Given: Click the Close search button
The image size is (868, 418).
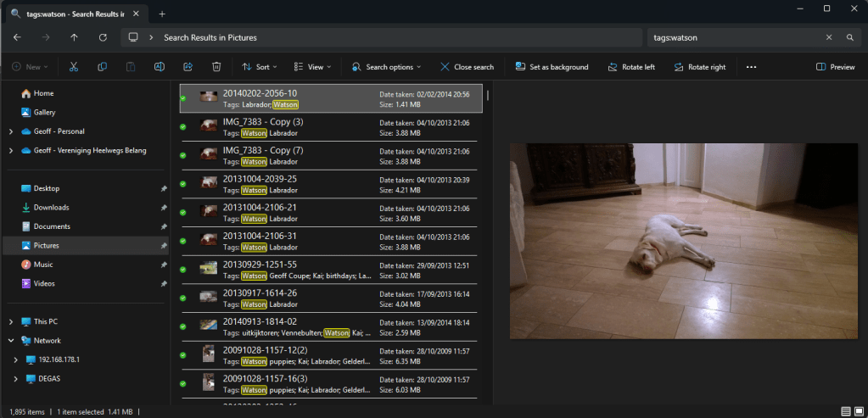Looking at the screenshot, I should click(x=467, y=67).
